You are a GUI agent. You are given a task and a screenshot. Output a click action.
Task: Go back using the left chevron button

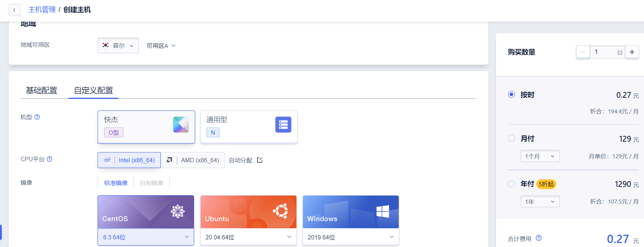pos(15,10)
